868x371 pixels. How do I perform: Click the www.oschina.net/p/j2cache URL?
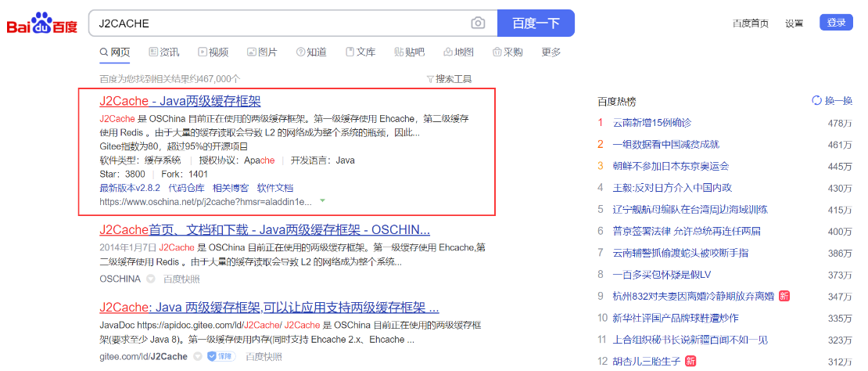[x=206, y=202]
